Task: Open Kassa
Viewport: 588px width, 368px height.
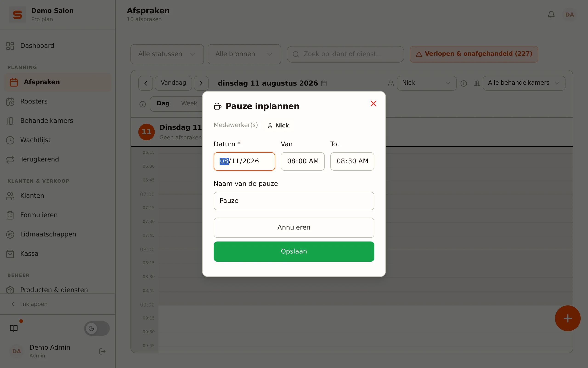Action: 58,254
